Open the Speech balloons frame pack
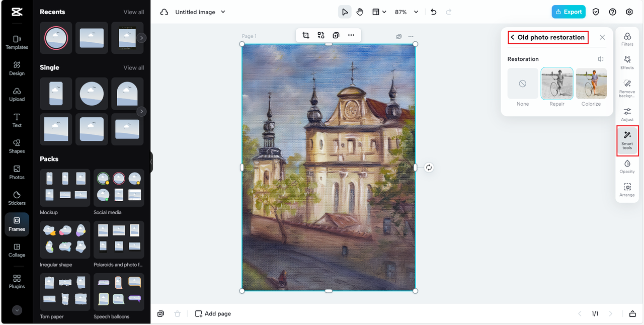 119,292
